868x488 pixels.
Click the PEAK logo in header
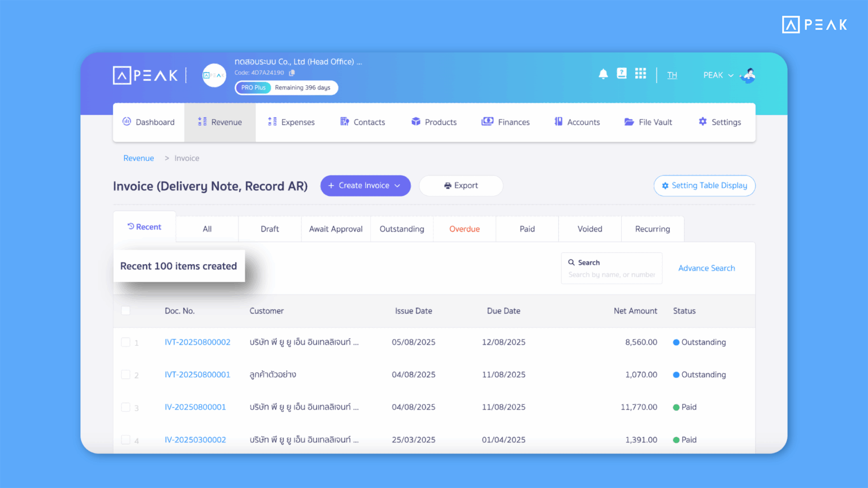[145, 75]
